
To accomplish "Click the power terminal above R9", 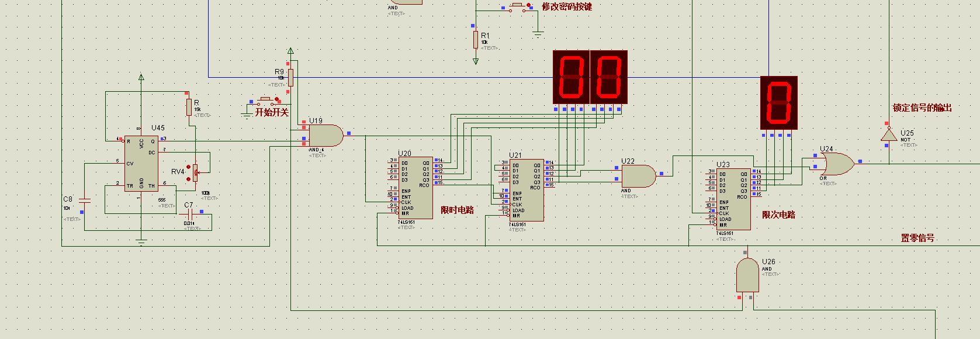I will (x=290, y=51).
